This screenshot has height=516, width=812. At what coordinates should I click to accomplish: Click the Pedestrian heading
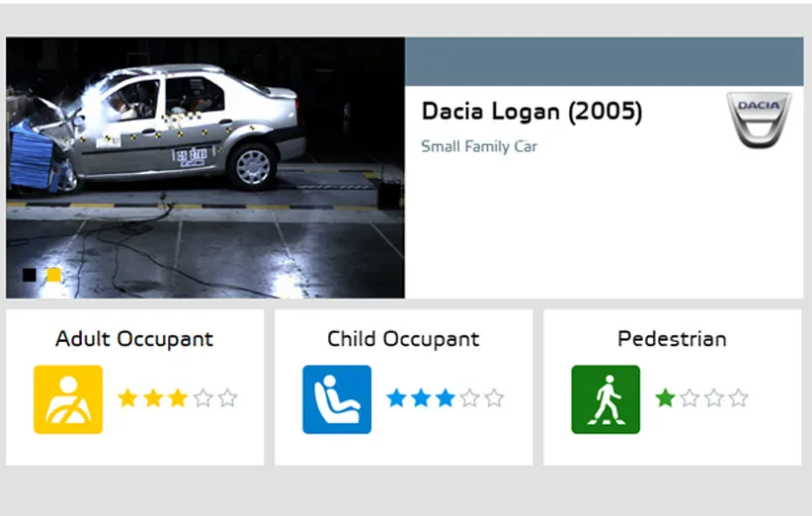tap(672, 339)
